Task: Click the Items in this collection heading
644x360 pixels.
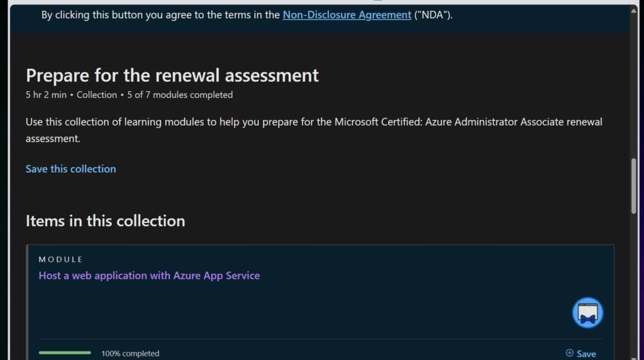Action: point(105,221)
